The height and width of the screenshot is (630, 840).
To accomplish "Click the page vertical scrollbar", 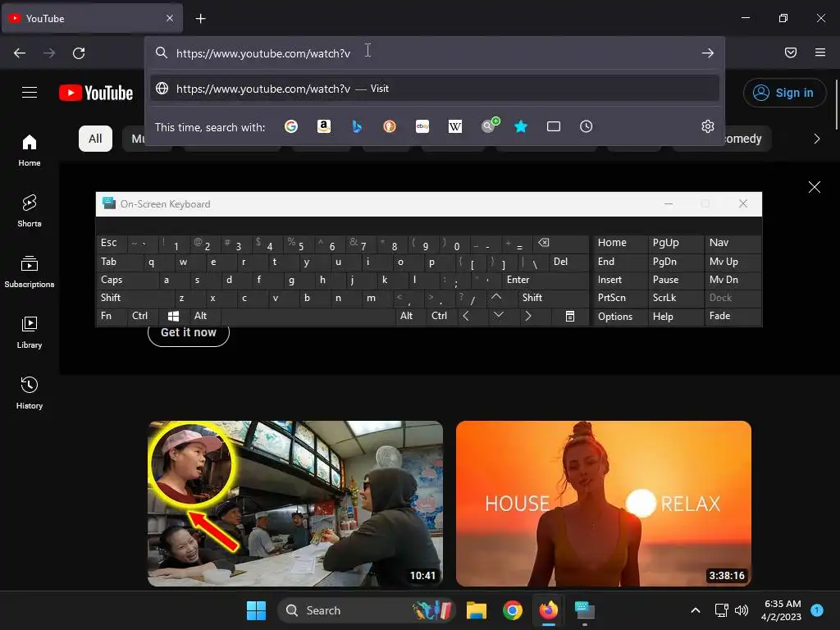I will (836, 104).
